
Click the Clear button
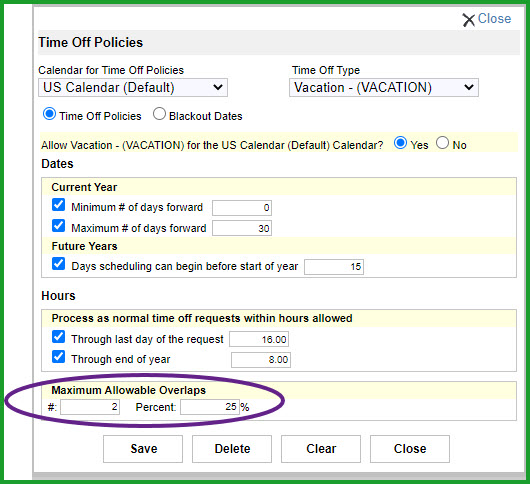tap(321, 449)
